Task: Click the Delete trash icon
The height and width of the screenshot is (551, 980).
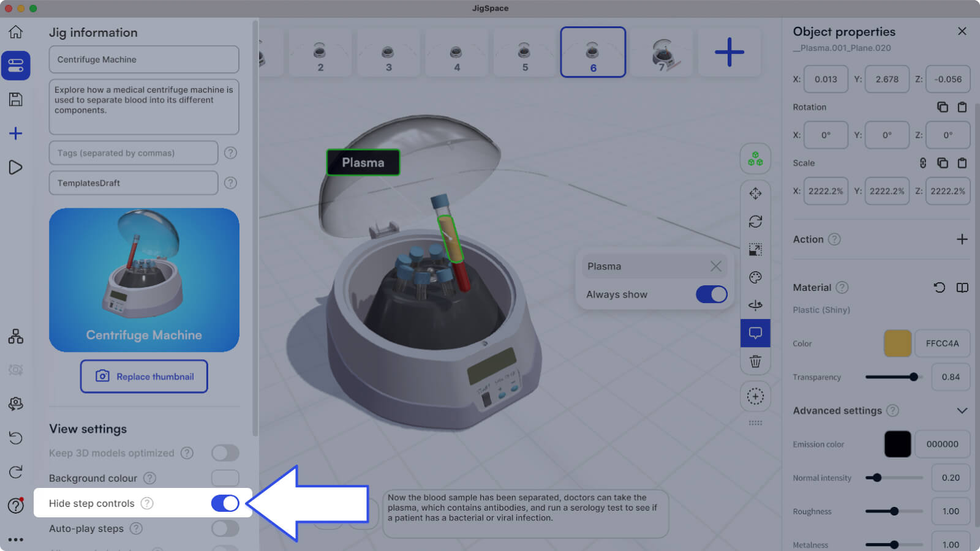Action: click(755, 361)
